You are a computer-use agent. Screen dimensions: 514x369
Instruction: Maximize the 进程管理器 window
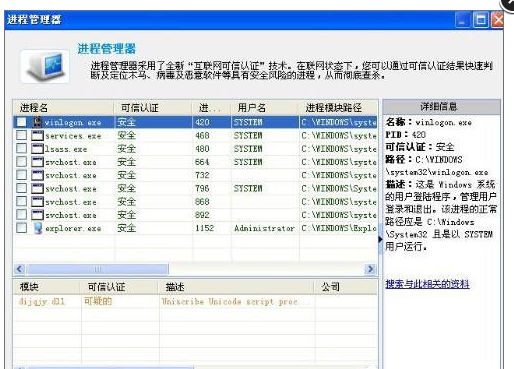pyautogui.click(x=481, y=20)
